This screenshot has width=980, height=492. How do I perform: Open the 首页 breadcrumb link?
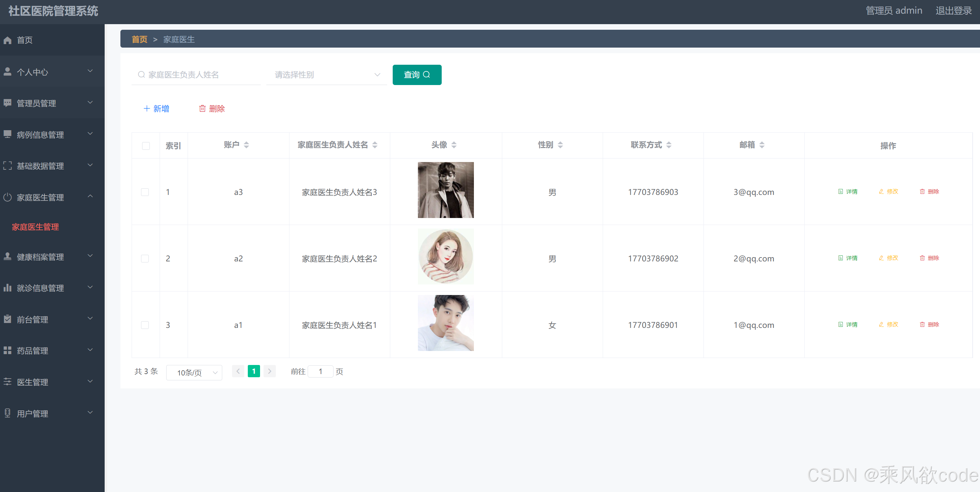[x=139, y=39]
